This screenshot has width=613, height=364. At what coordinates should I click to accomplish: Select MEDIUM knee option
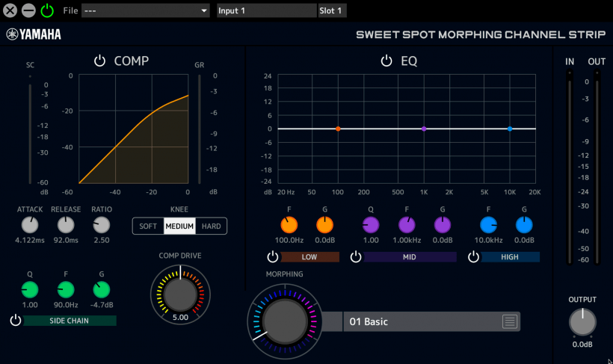point(179,226)
